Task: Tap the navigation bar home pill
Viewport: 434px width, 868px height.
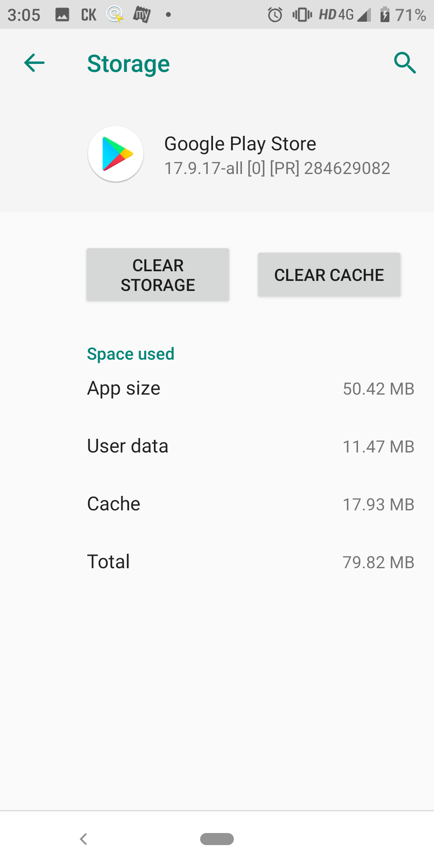Action: 217,839
